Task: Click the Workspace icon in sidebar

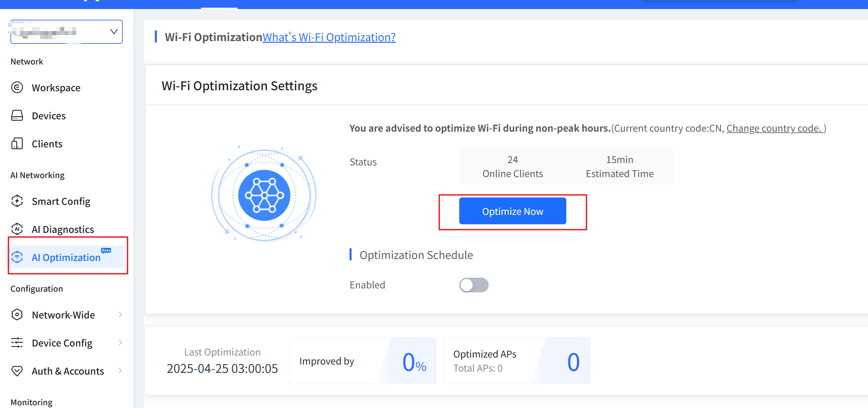Action: 17,88
